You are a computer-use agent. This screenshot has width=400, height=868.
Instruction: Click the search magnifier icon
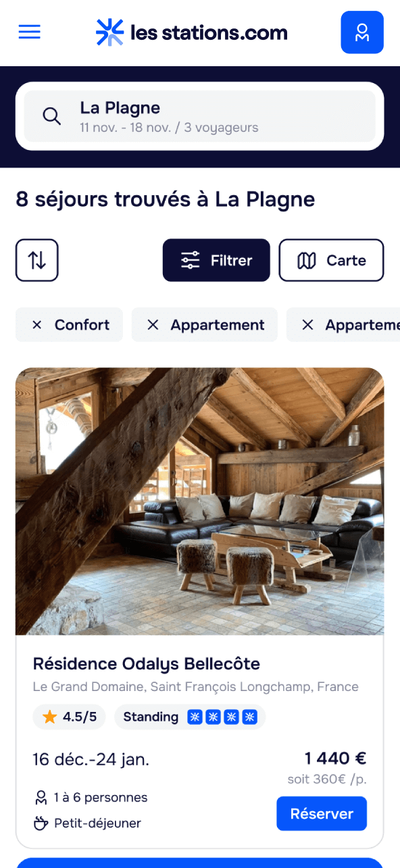click(x=52, y=116)
